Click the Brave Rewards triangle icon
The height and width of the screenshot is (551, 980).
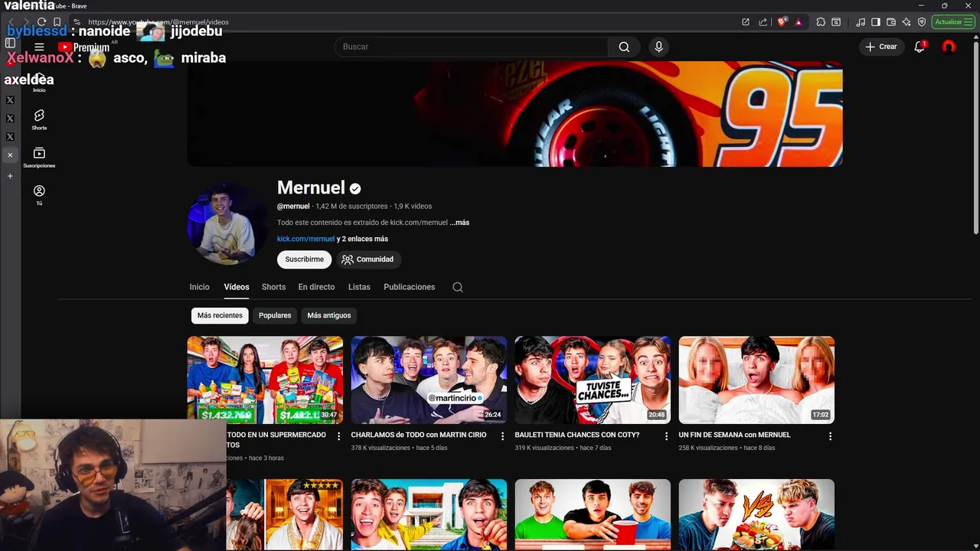pos(799,22)
